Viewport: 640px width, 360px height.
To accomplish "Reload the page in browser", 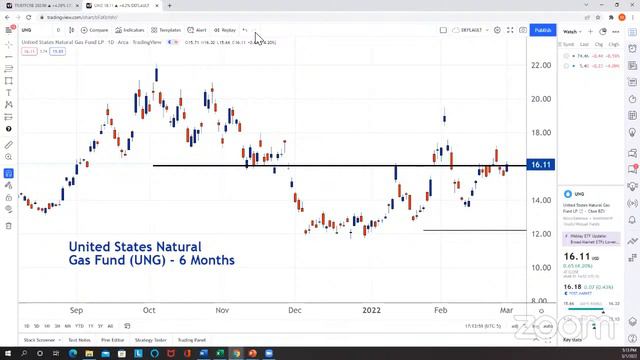I will coord(29,17).
